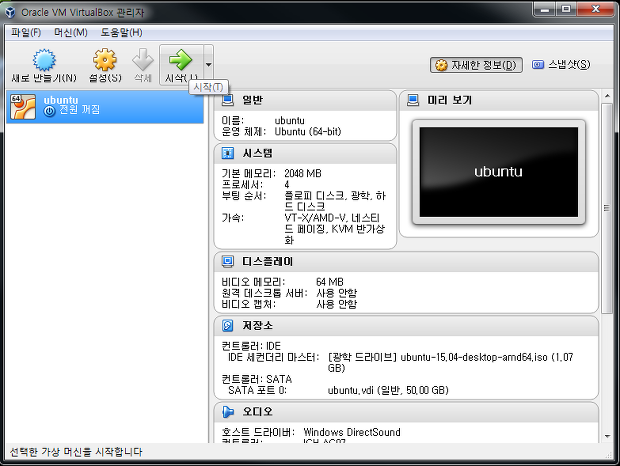Click the Preview (미리 보기) header title
Image resolution: width=620 pixels, height=466 pixels.
click(450, 100)
